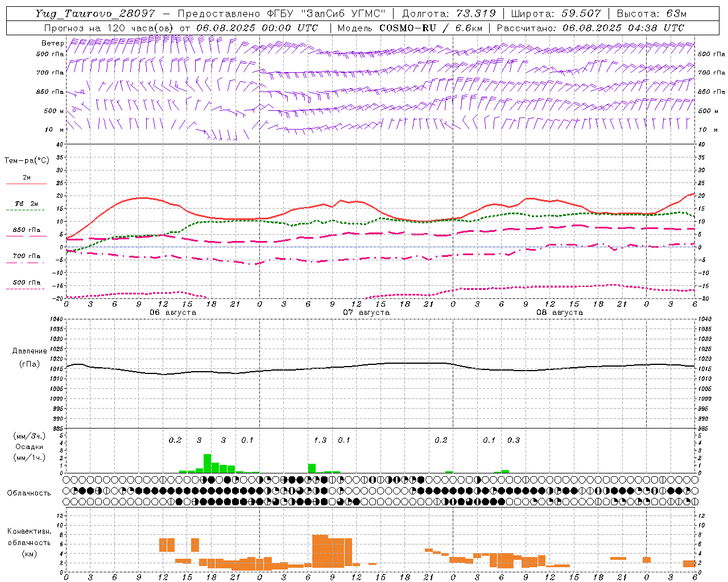The width and height of the screenshot is (728, 582).
Task: Click the calculated time 06.08.2025 04:38 UTC
Action: [623, 28]
